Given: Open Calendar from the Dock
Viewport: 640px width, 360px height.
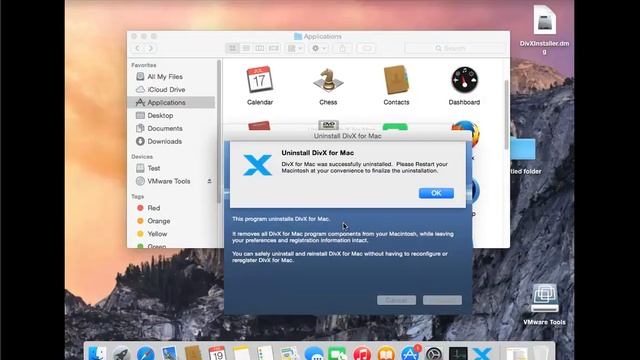Looking at the screenshot, I should (217, 353).
